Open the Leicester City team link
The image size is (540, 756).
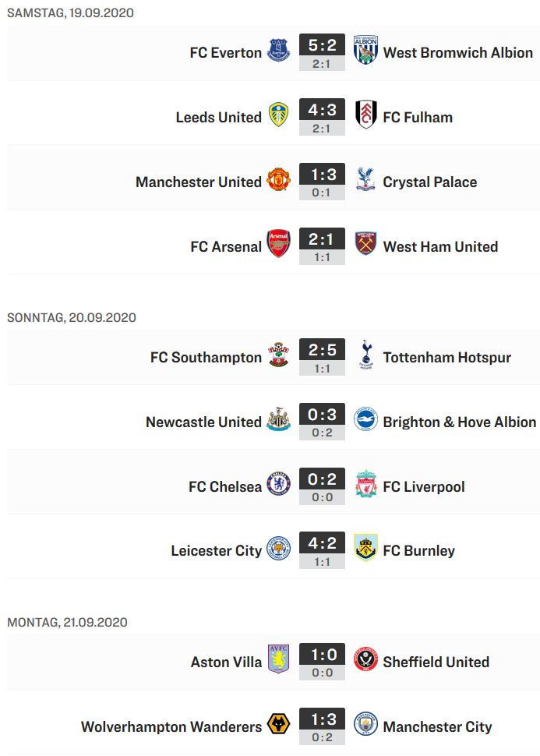click(x=217, y=550)
